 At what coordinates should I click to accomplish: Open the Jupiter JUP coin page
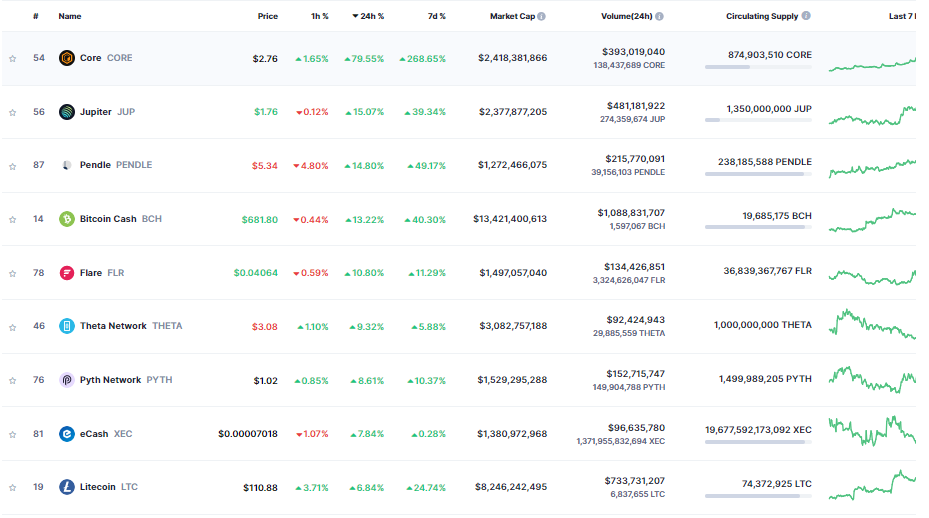[107, 112]
